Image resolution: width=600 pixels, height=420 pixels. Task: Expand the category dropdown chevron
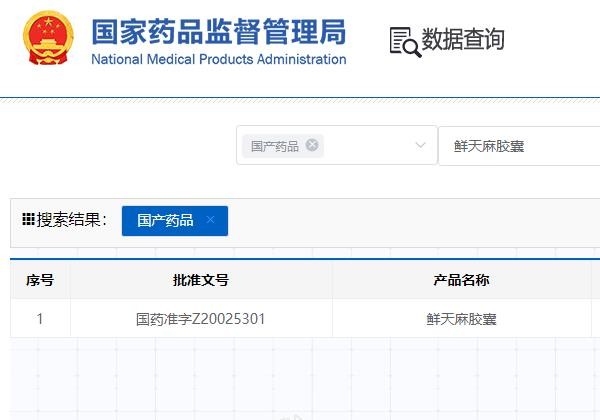[420, 146]
